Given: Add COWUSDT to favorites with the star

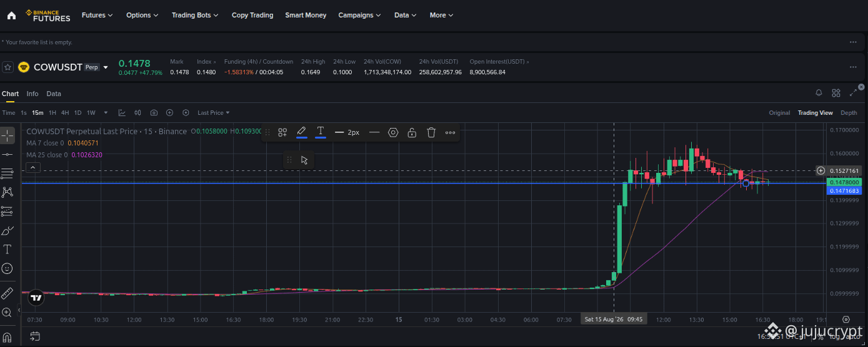Looking at the screenshot, I should pyautogui.click(x=7, y=67).
